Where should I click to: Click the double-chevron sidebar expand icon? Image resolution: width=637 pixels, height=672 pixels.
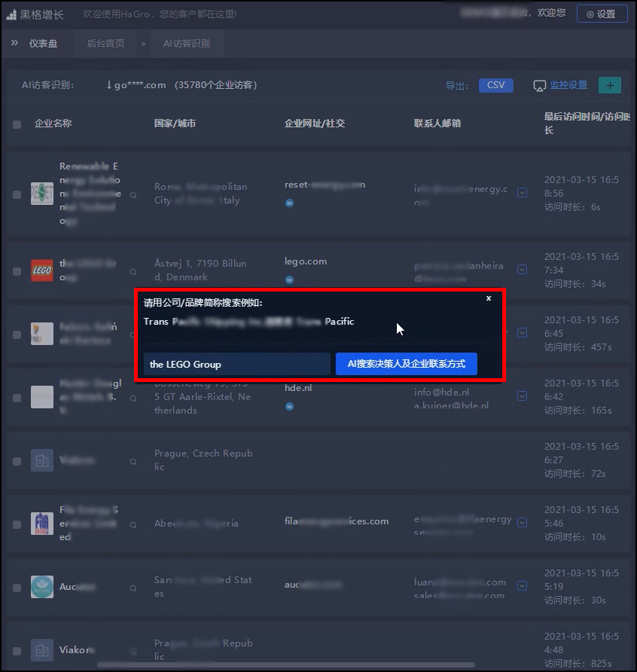(x=14, y=43)
